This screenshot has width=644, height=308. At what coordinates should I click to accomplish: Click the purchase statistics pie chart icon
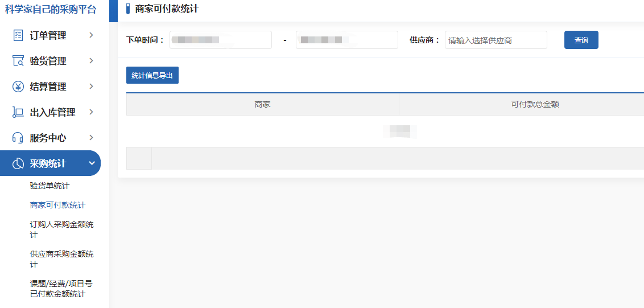18,164
